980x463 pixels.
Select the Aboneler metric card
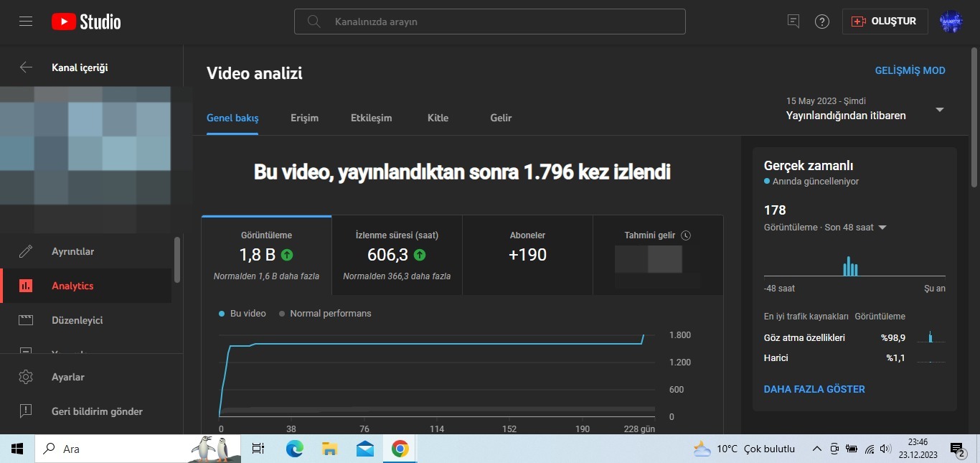tap(527, 256)
